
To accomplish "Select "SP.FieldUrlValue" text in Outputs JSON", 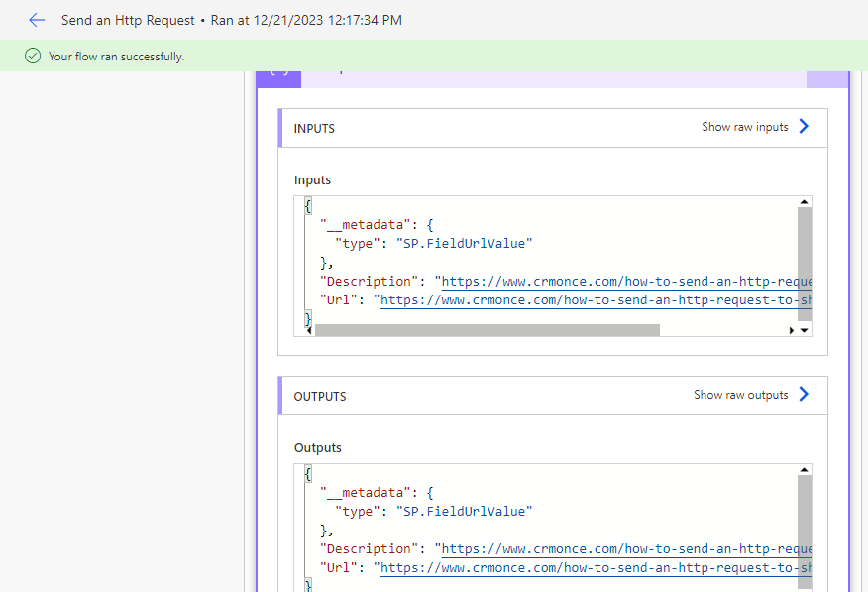I will [464, 512].
